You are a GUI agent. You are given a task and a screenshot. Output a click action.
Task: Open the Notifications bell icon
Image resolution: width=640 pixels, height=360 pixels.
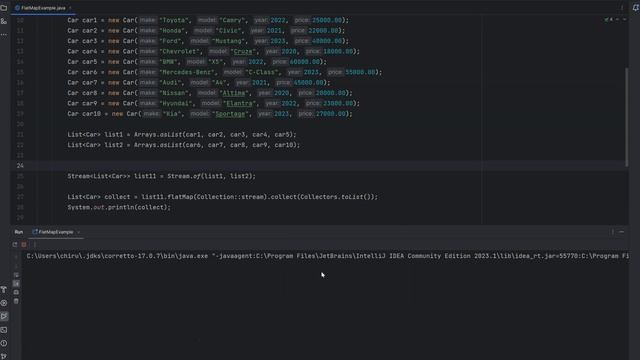click(x=636, y=7)
